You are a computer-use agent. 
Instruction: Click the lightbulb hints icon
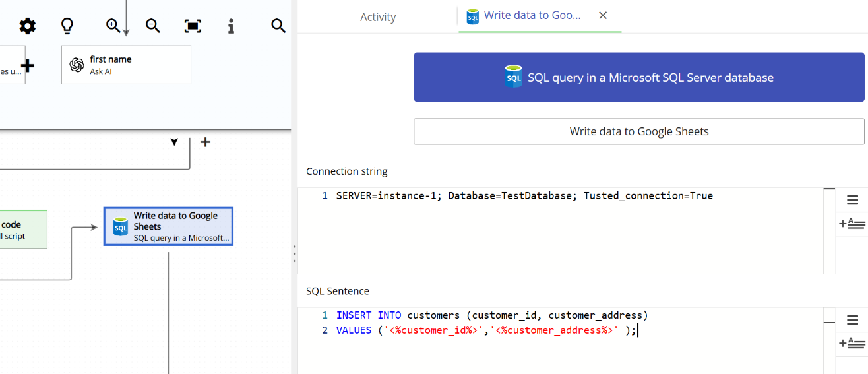(x=67, y=26)
